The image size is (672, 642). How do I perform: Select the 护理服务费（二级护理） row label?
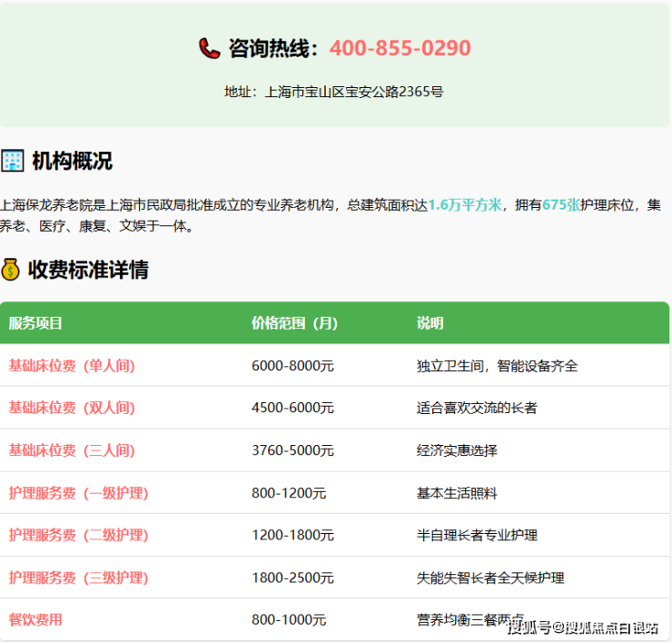78,535
